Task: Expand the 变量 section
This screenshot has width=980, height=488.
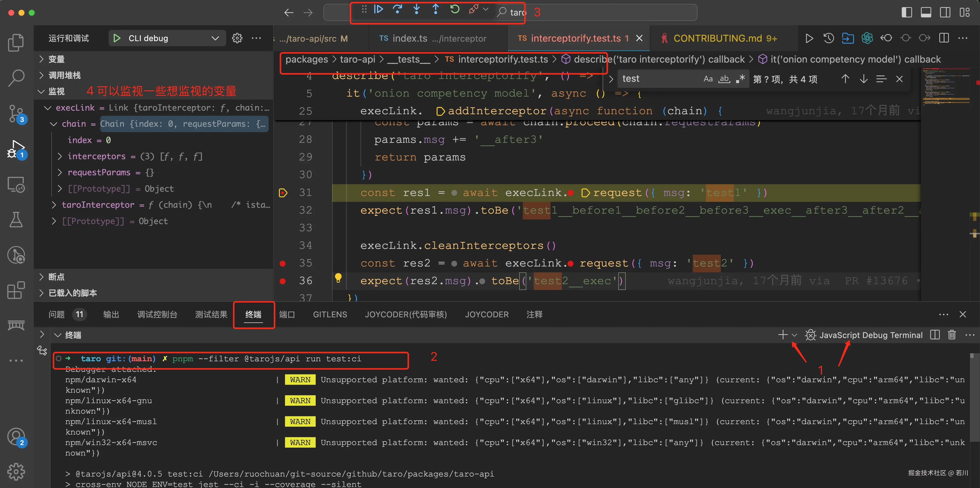Action: pyautogui.click(x=56, y=59)
